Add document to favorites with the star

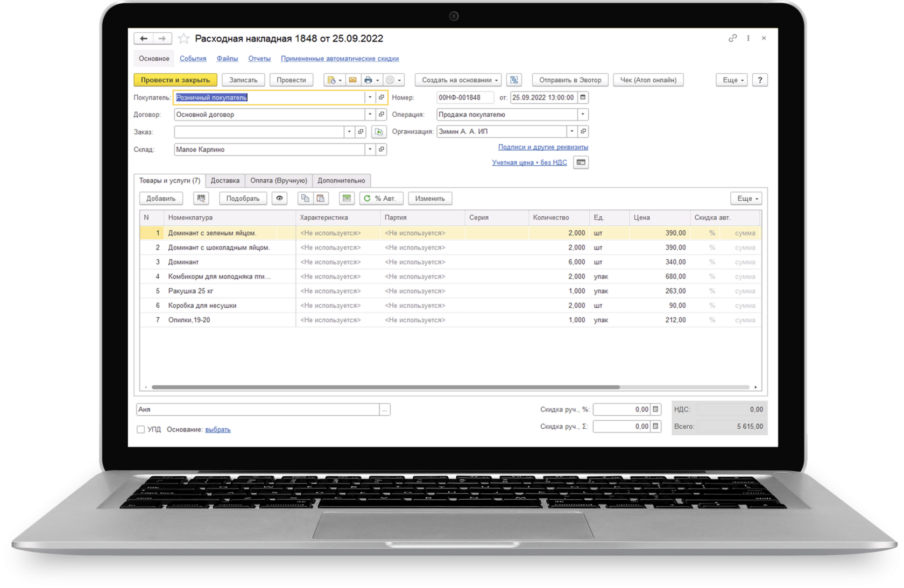click(183, 39)
